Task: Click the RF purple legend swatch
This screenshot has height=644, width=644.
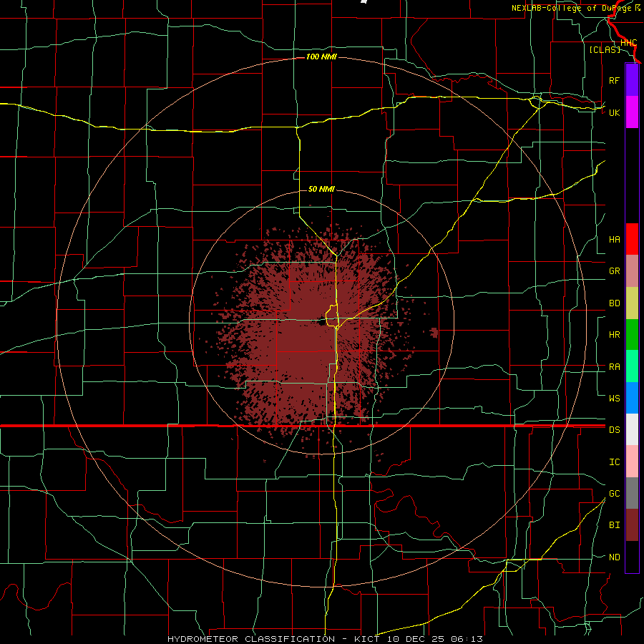Action: coord(632,80)
